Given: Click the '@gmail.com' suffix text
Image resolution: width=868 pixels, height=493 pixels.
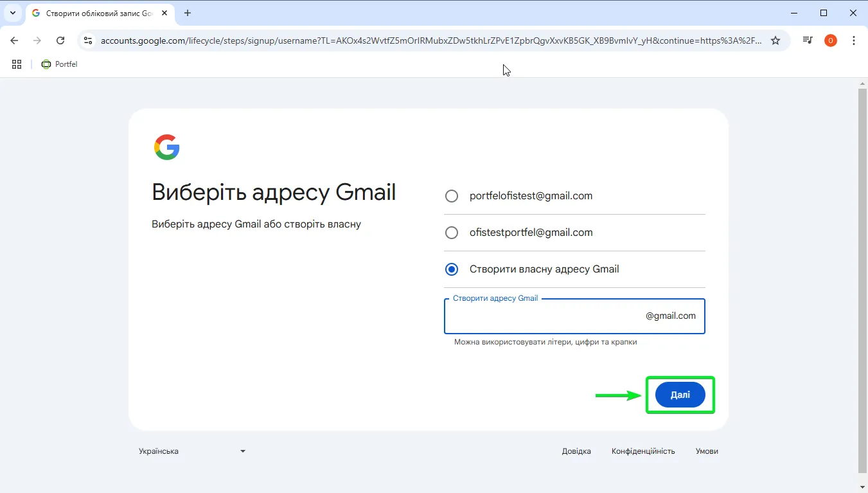Looking at the screenshot, I should [x=671, y=316].
